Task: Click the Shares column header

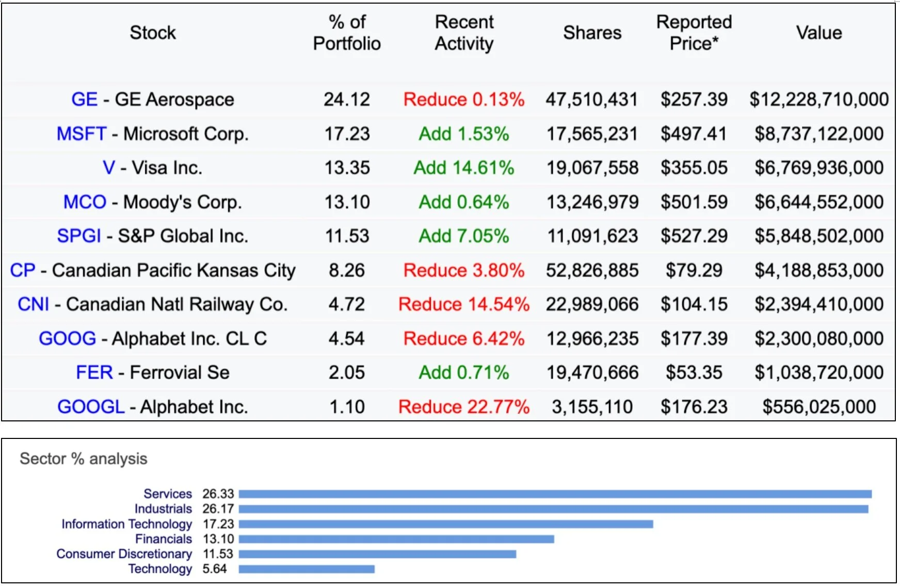Action: click(592, 32)
